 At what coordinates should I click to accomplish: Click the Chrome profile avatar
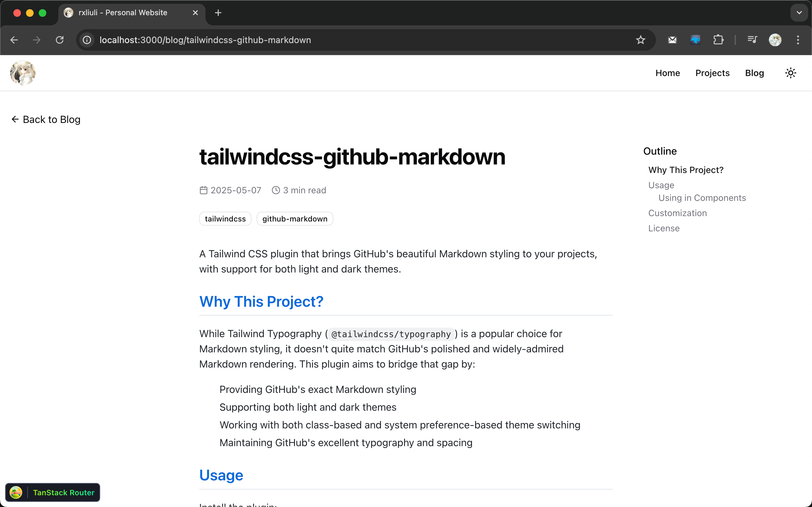pyautogui.click(x=775, y=40)
